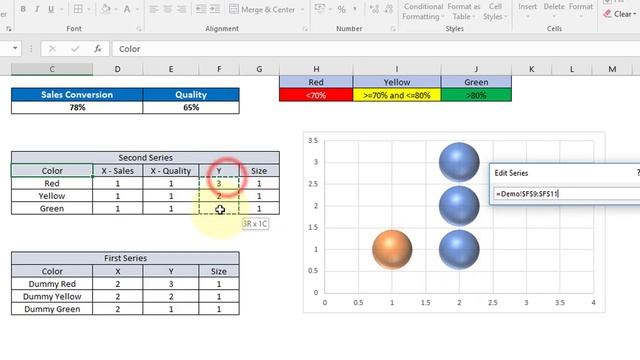Apply Percent Style to cells
This screenshot has height=360, width=640.
tap(342, 9)
